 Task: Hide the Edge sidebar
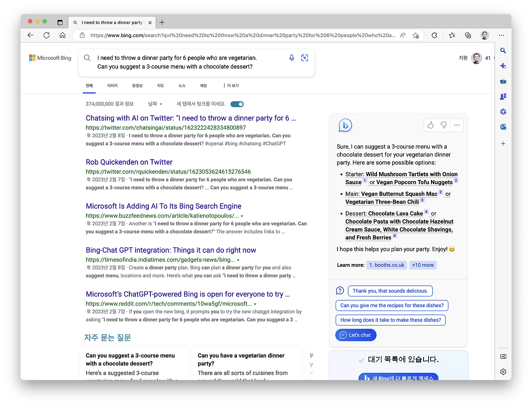[503, 356]
